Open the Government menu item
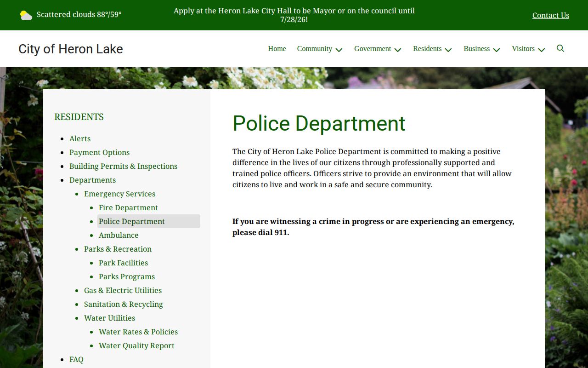Image resolution: width=588 pixels, height=368 pixels. [373, 49]
